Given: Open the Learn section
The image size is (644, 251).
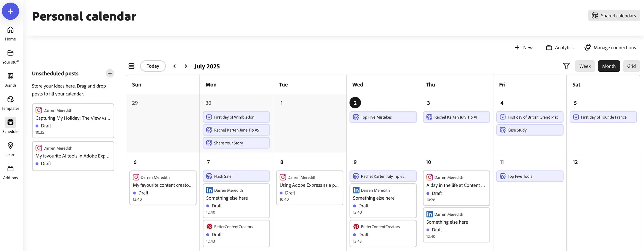Looking at the screenshot, I should [x=10, y=149].
